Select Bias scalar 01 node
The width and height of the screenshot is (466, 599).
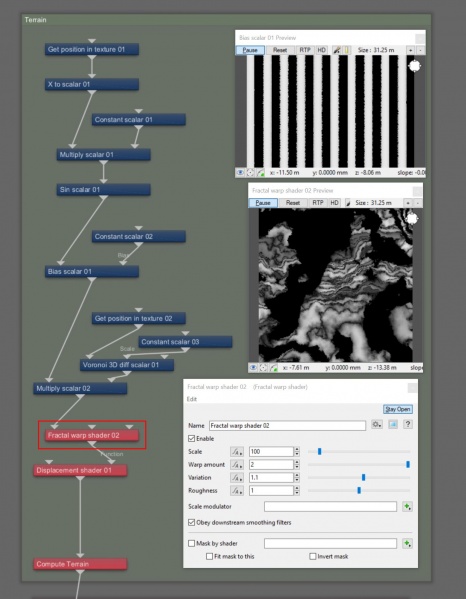[92, 272]
